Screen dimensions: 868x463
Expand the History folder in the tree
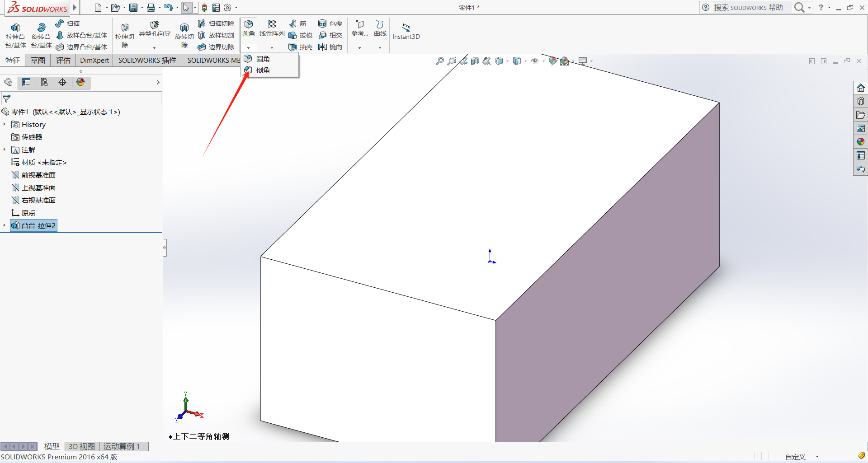coord(5,124)
